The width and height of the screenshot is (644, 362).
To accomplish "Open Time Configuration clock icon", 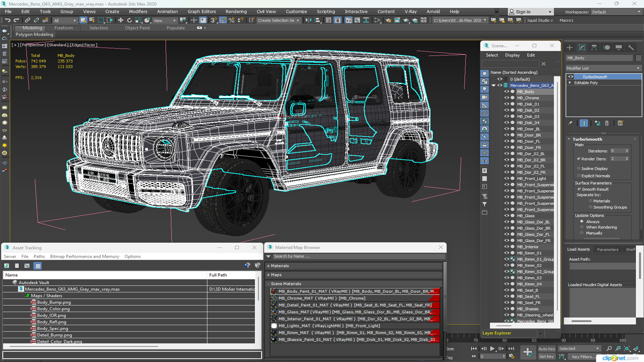I will pos(512,356).
